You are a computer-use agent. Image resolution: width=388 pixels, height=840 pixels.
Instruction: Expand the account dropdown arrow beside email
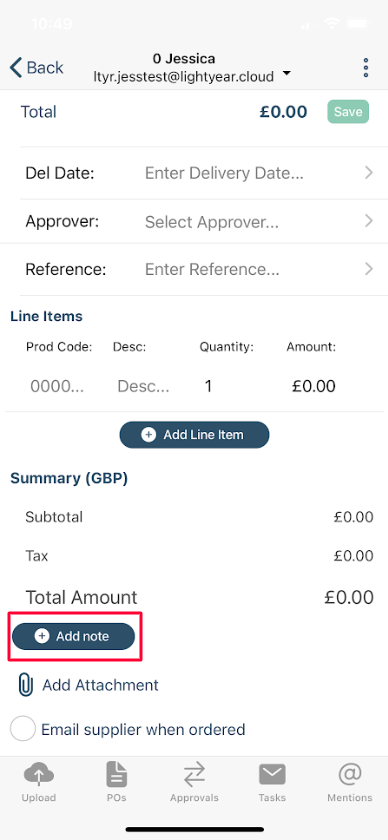coord(287,74)
